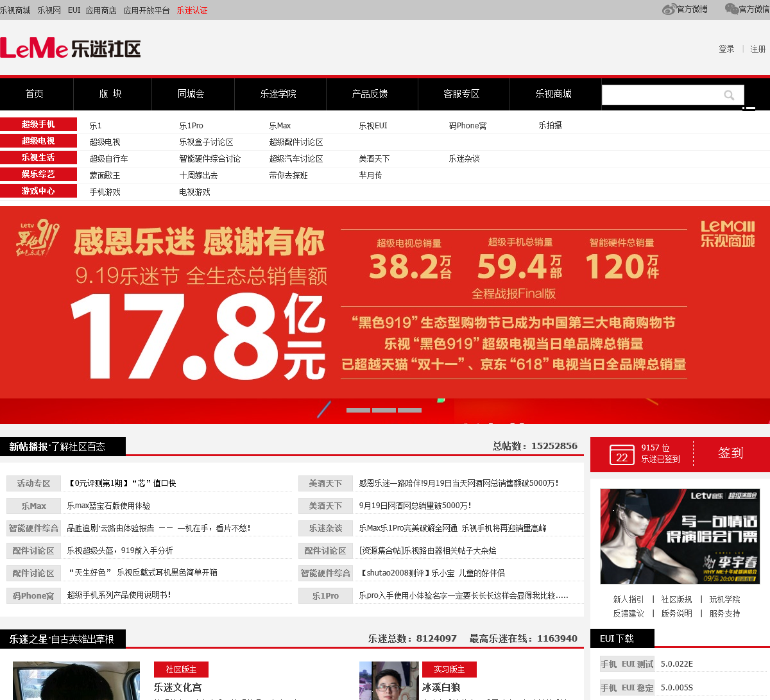The width and height of the screenshot is (770, 700).
Task: Open 乐迷认证 in the top bar
Action: coord(193,10)
